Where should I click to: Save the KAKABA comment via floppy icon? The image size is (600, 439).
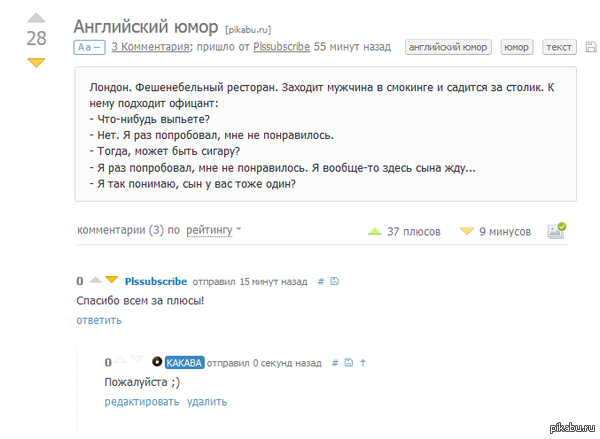tap(349, 362)
